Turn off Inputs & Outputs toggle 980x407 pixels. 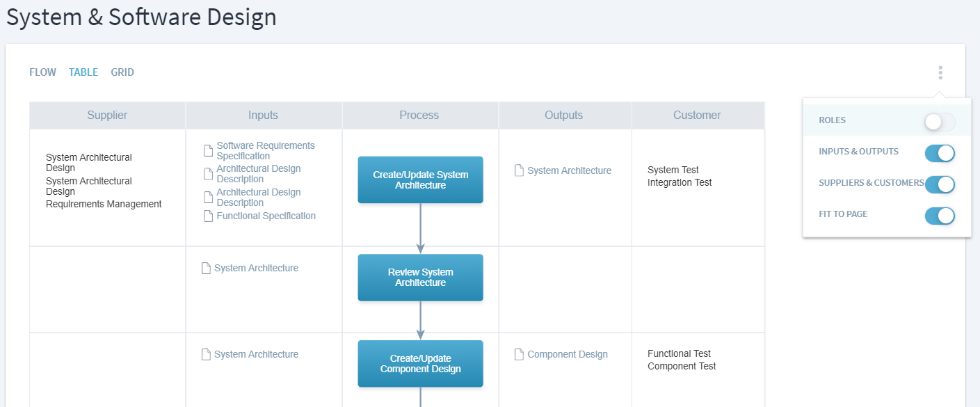click(940, 153)
